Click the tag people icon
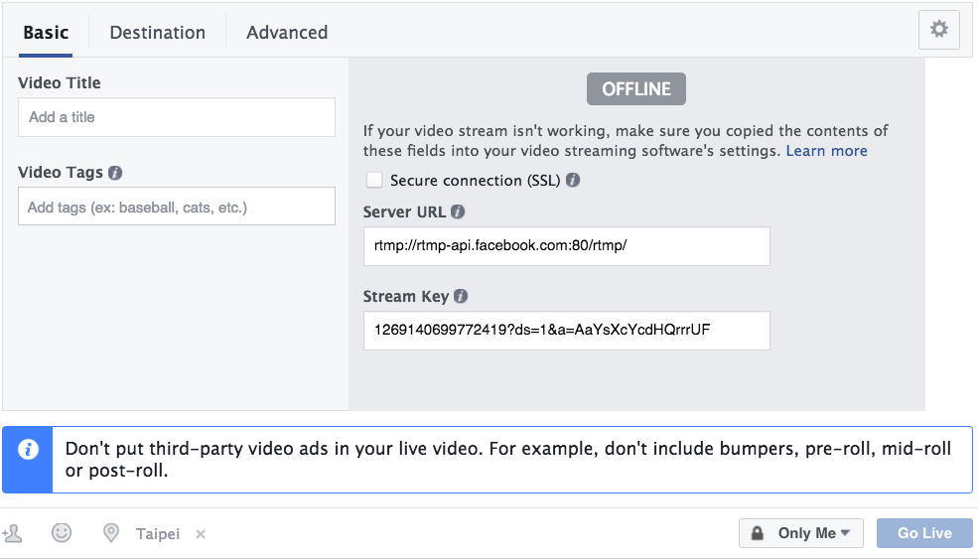 point(13,534)
